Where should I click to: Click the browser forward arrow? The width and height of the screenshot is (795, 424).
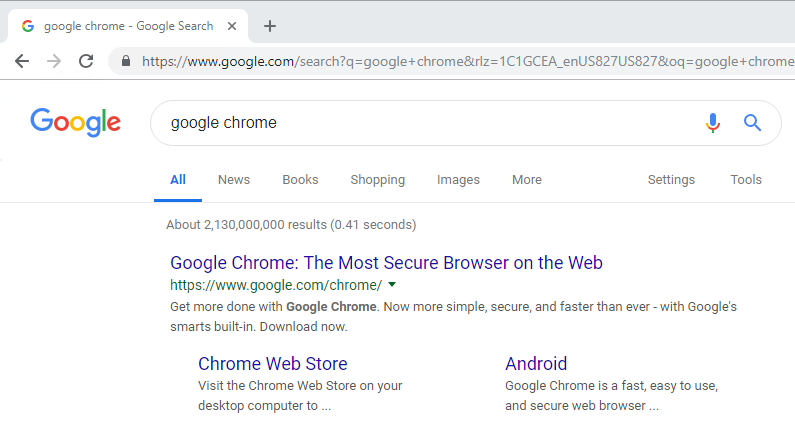(54, 61)
